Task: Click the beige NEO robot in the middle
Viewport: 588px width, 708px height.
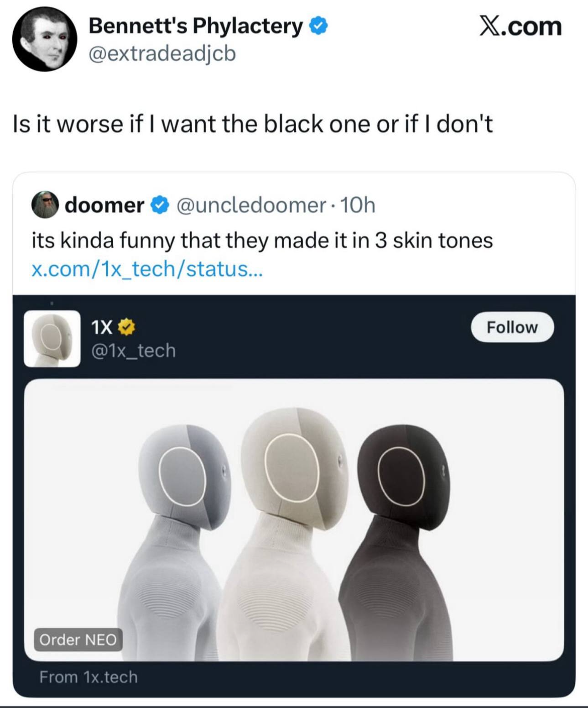Action: click(x=287, y=525)
